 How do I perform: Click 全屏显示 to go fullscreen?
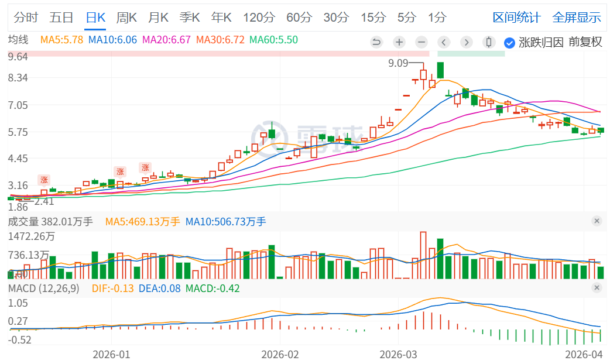coord(577,18)
